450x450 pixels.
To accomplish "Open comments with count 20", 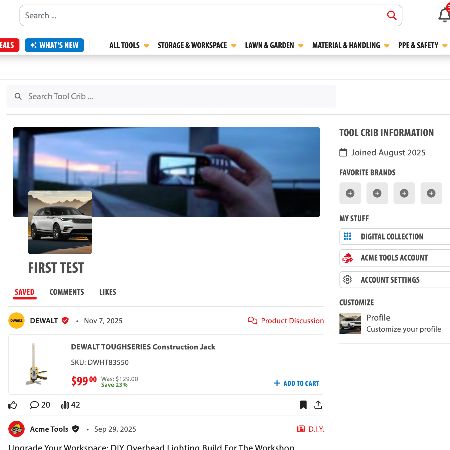I will pyautogui.click(x=40, y=405).
